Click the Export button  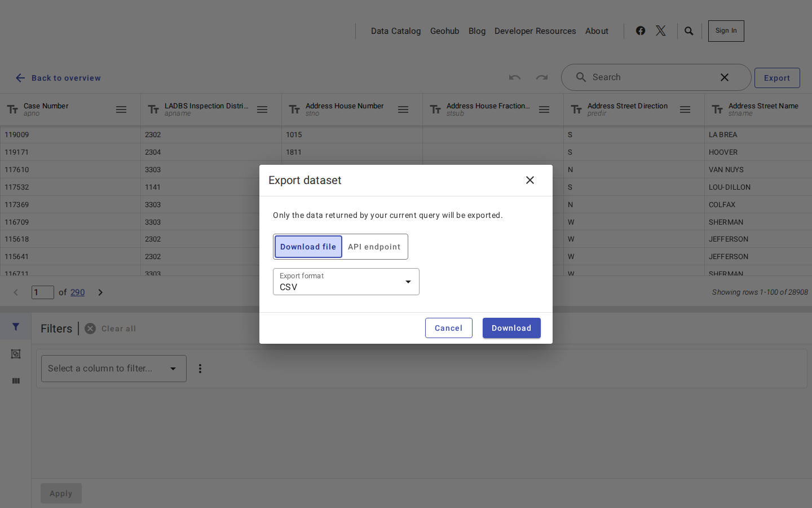[777, 78]
